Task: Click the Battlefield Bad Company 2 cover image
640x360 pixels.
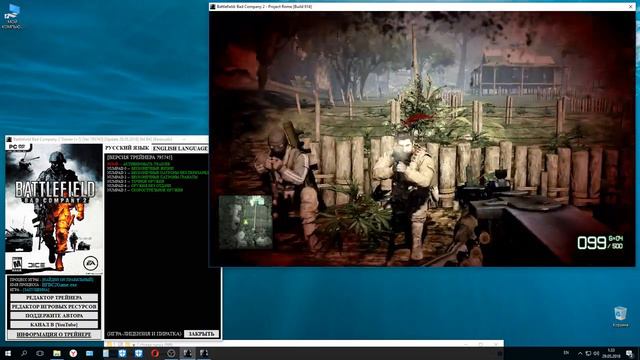Action: click(x=54, y=208)
